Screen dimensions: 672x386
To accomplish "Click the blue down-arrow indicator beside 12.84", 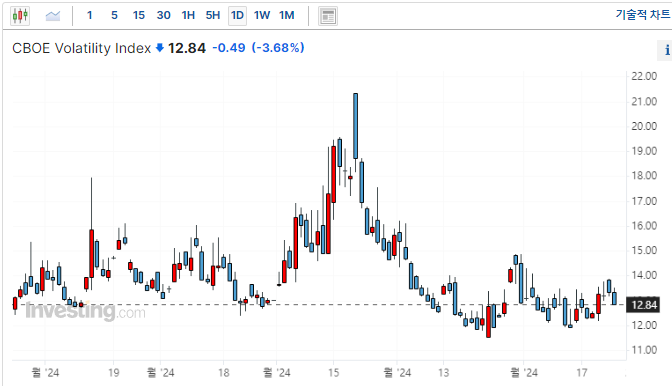I will [x=159, y=48].
